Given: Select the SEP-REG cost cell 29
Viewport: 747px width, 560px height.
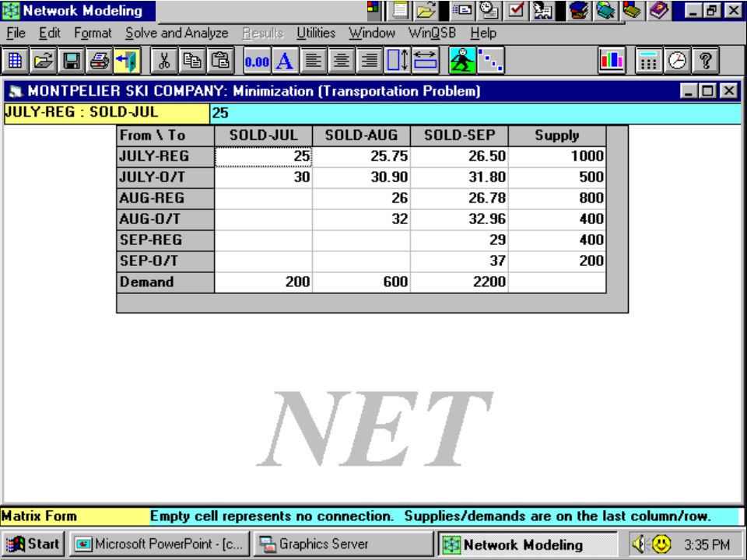Looking at the screenshot, I should pyautogui.click(x=459, y=240).
